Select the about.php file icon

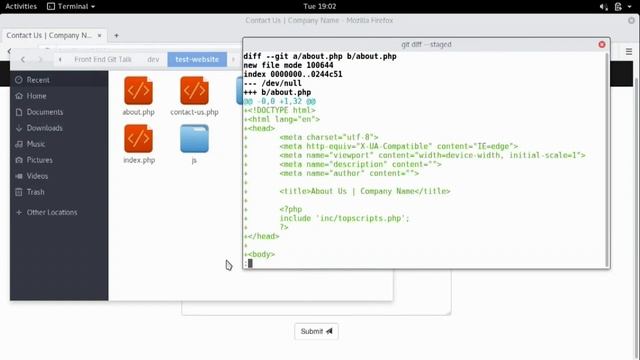[139, 91]
